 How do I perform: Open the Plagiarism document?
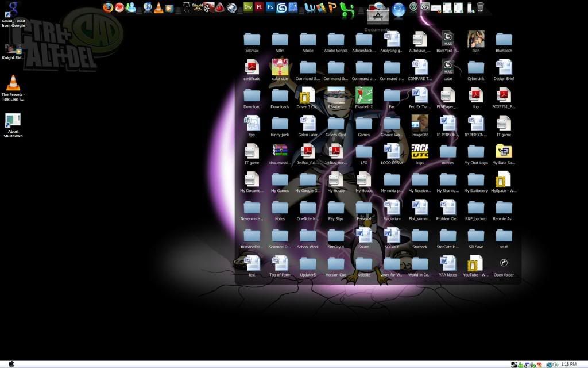(392, 210)
